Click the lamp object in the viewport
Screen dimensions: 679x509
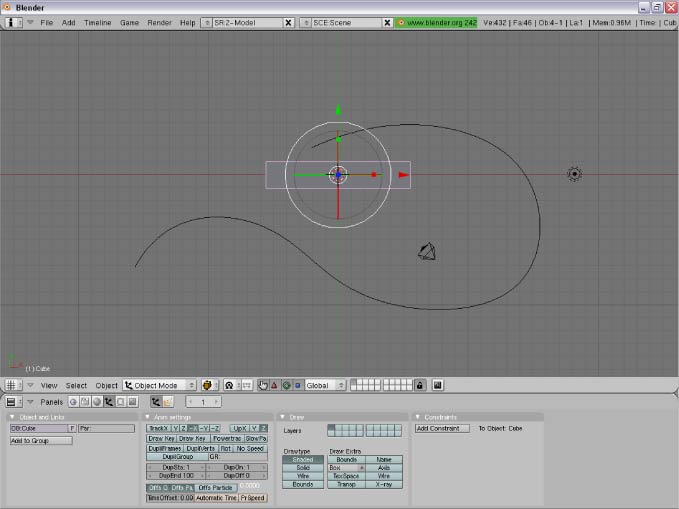coord(575,174)
